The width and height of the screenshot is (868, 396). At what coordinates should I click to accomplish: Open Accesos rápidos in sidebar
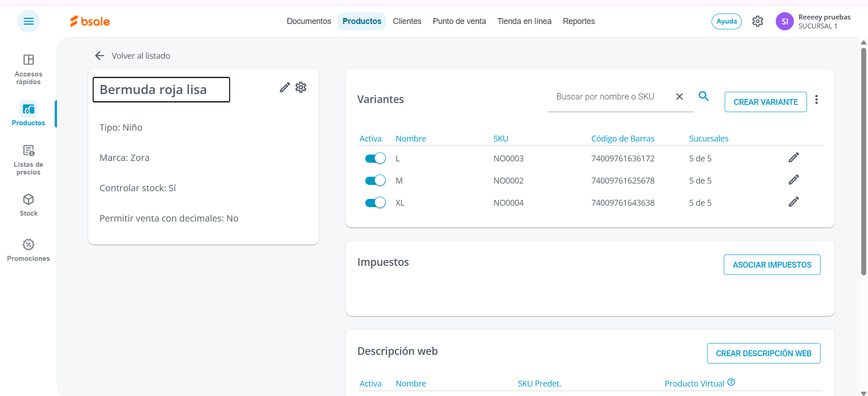coord(28,70)
